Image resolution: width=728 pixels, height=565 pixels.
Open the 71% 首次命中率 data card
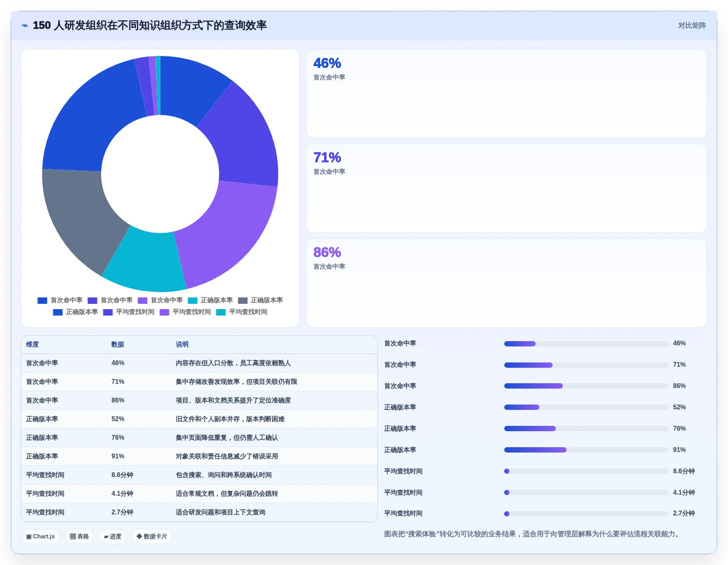pyautogui.click(x=506, y=188)
